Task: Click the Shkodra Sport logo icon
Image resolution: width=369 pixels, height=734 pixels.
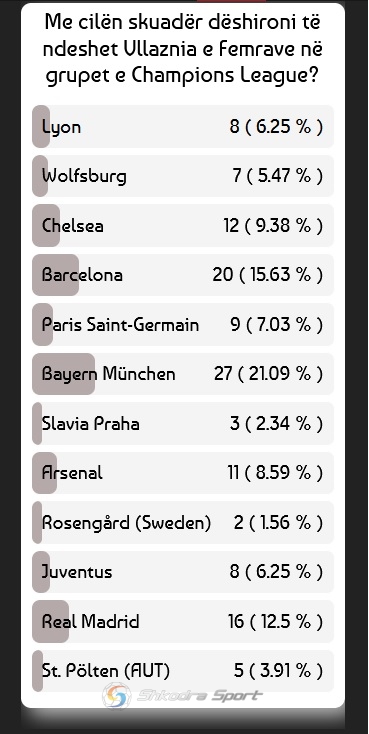Action: 117,696
